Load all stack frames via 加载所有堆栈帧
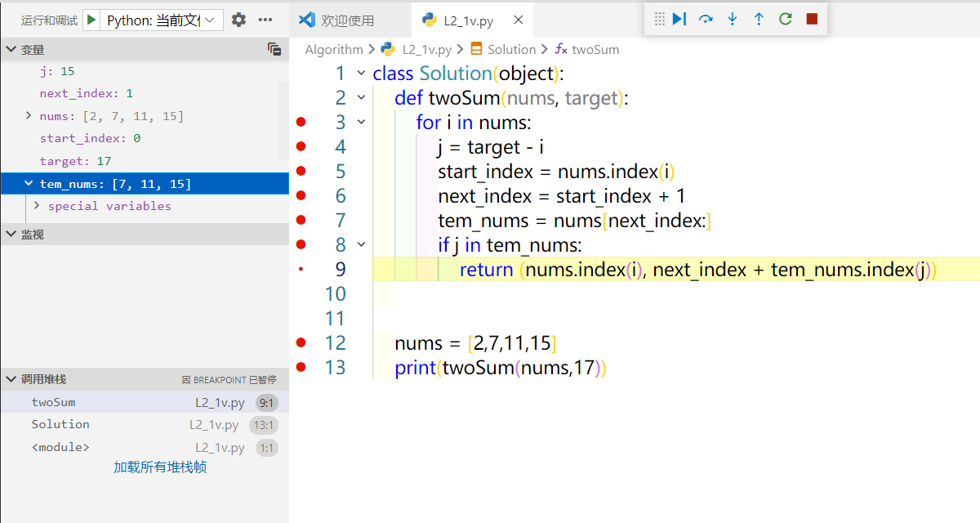This screenshot has width=980, height=523. (x=160, y=467)
